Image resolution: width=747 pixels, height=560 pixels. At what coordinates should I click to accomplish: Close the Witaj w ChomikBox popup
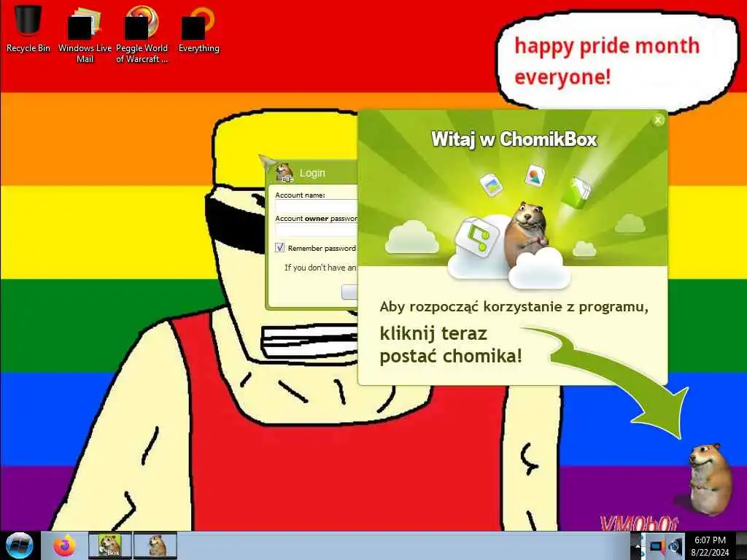(x=658, y=120)
